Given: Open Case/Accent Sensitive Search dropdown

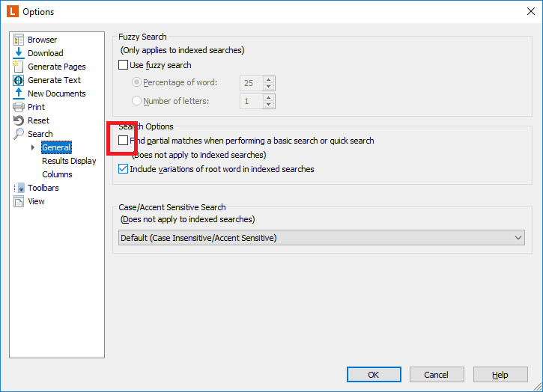Looking at the screenshot, I should pos(321,238).
